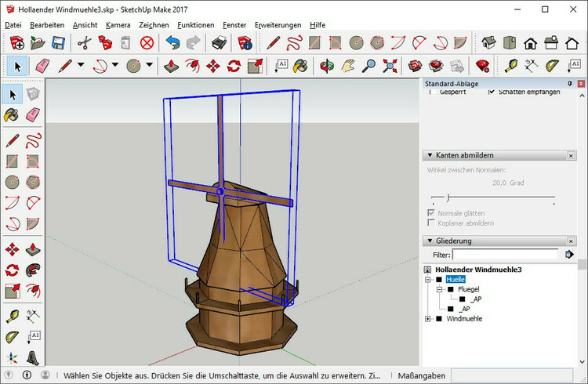Select the Undo arrow icon

(x=172, y=43)
